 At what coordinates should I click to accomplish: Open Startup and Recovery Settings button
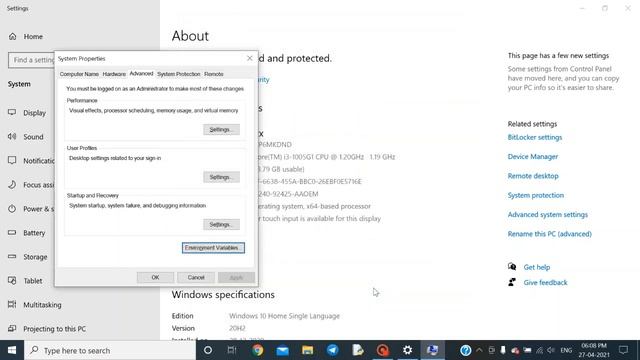(221, 224)
